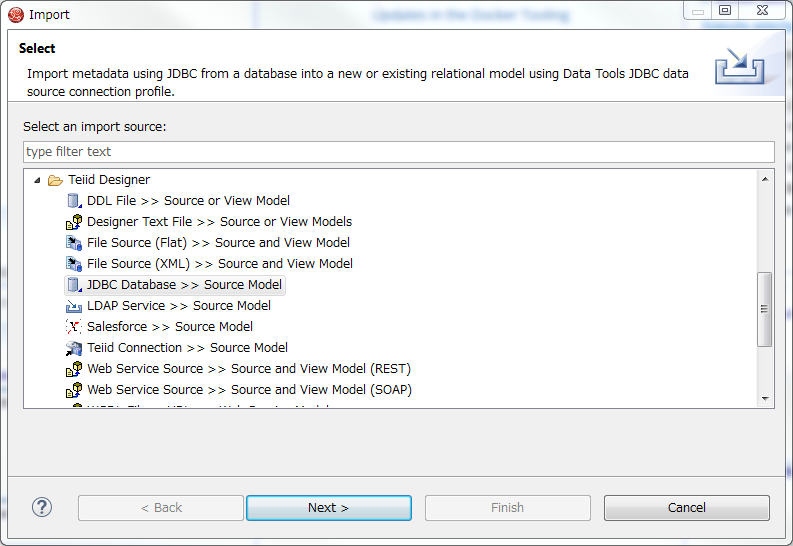Select the Teiid Designer category label

pos(109,180)
